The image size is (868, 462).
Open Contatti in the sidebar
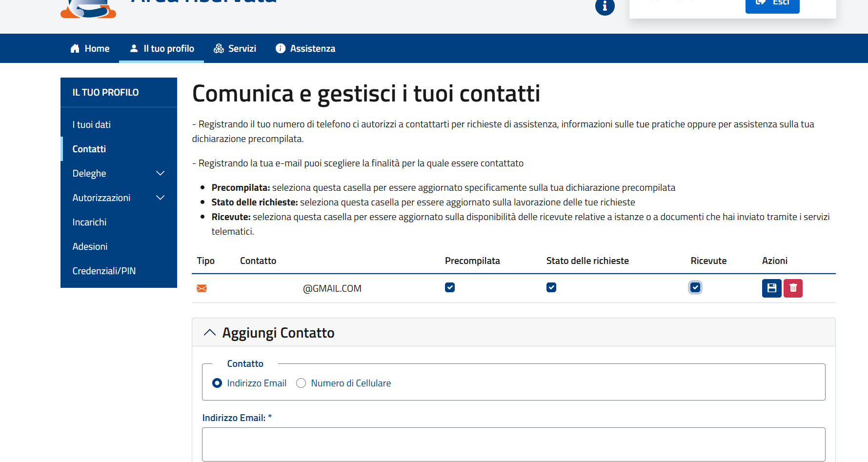89,149
